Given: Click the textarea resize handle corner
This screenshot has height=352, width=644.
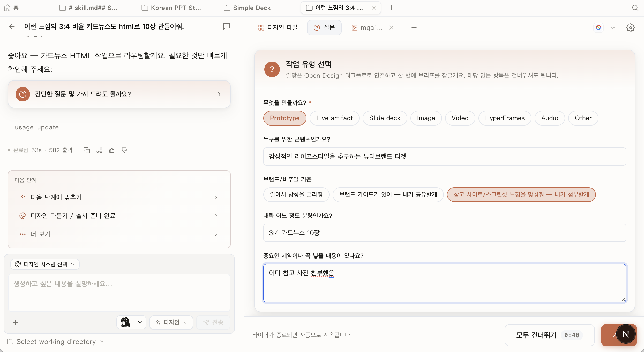Looking at the screenshot, I should click(624, 299).
